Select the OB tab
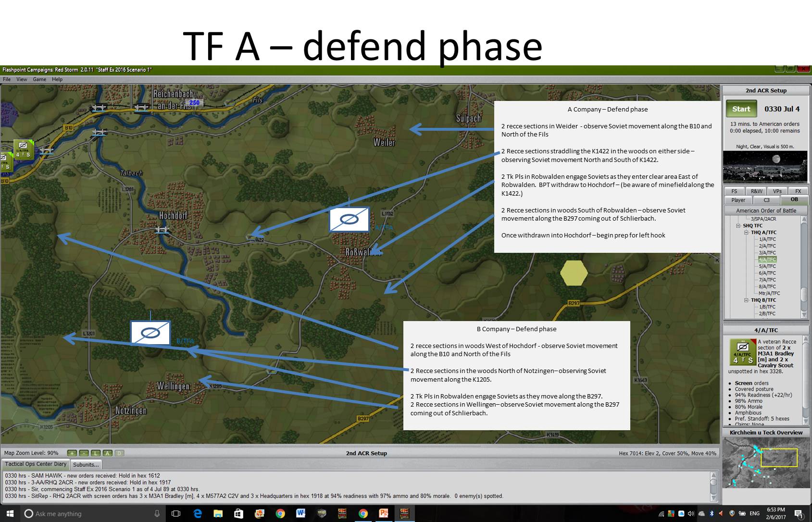The width and height of the screenshot is (812, 522). coord(794,199)
